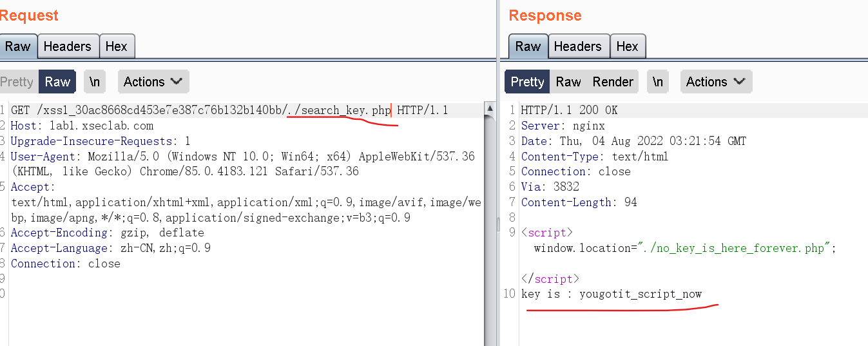Open the Request Headers tab

(x=68, y=46)
